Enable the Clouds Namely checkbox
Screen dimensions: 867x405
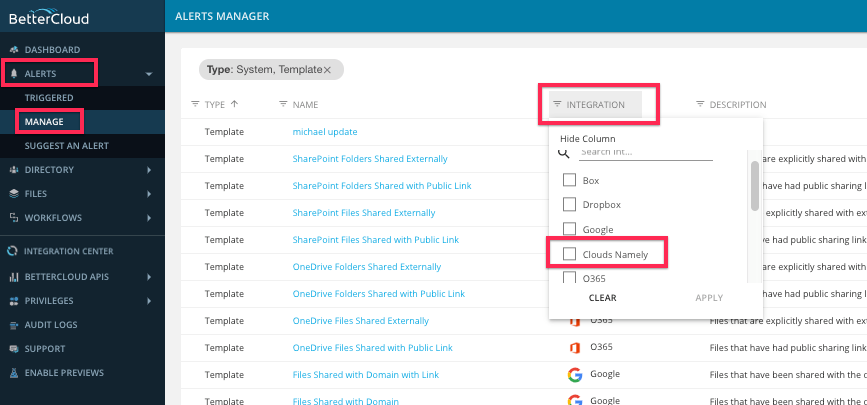570,255
